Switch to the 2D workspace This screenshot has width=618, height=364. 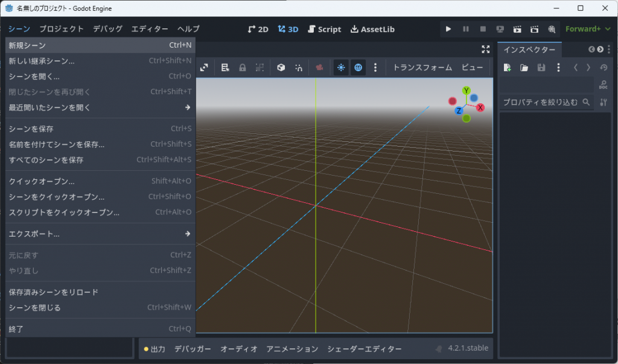258,29
